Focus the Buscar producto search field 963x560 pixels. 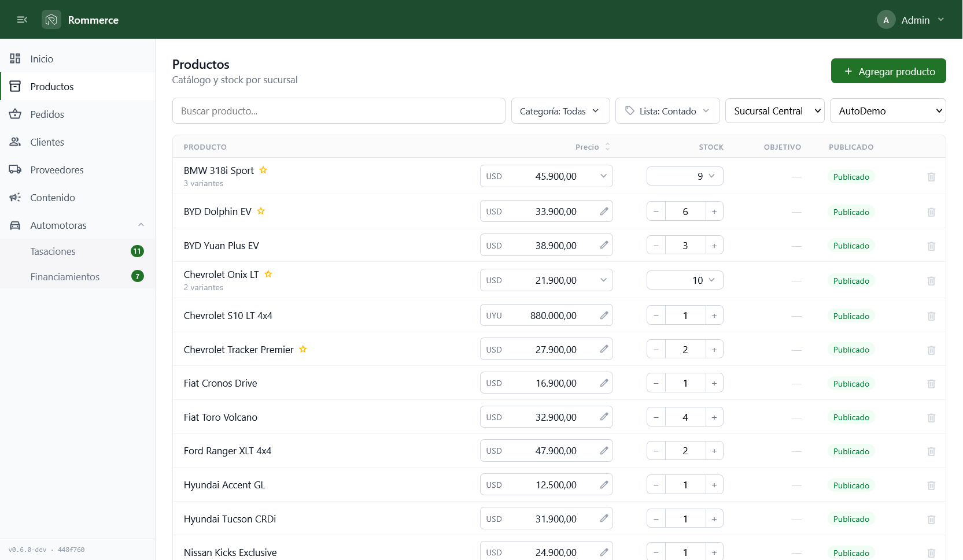coord(339,110)
